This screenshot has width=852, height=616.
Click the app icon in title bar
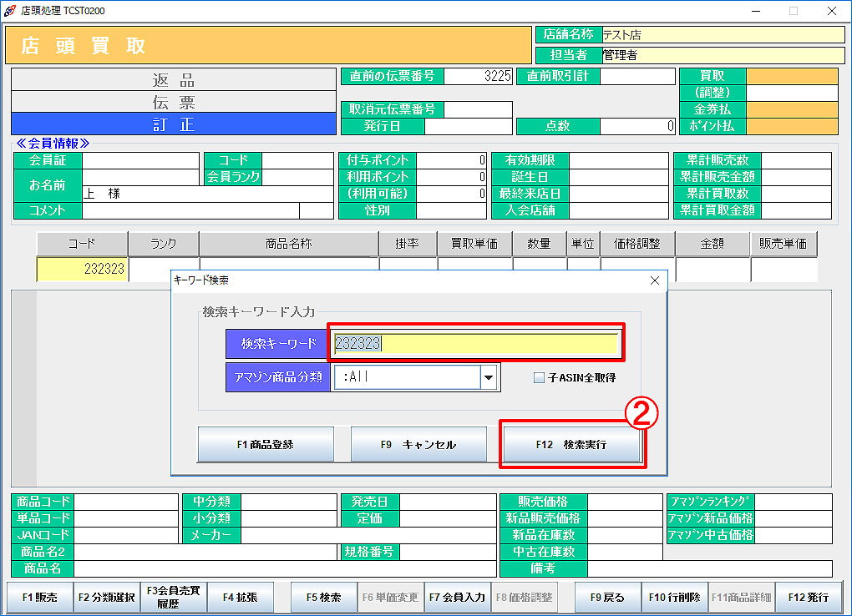(x=10, y=11)
